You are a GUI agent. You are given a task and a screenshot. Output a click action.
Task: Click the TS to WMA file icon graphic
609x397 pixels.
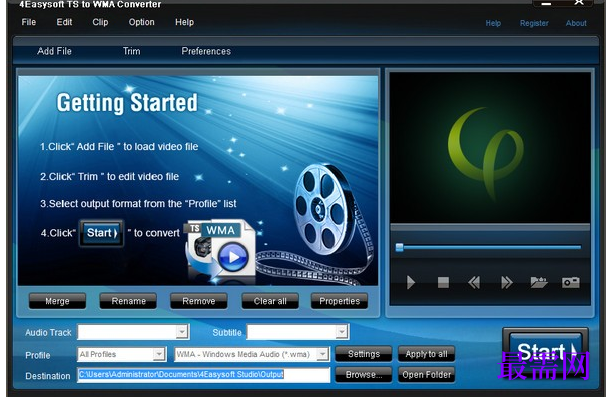[x=221, y=249]
